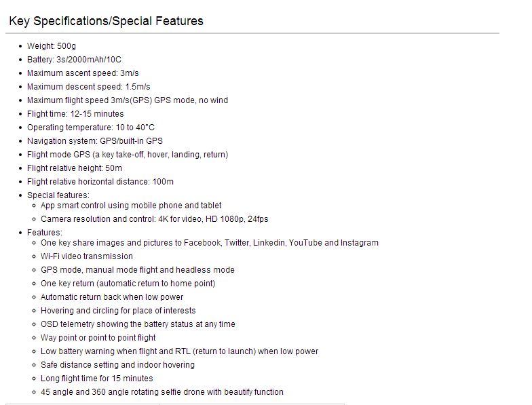Click the 45 angle selfie drone line
Image resolution: width=532 pixels, height=405 pixels.
(x=162, y=392)
